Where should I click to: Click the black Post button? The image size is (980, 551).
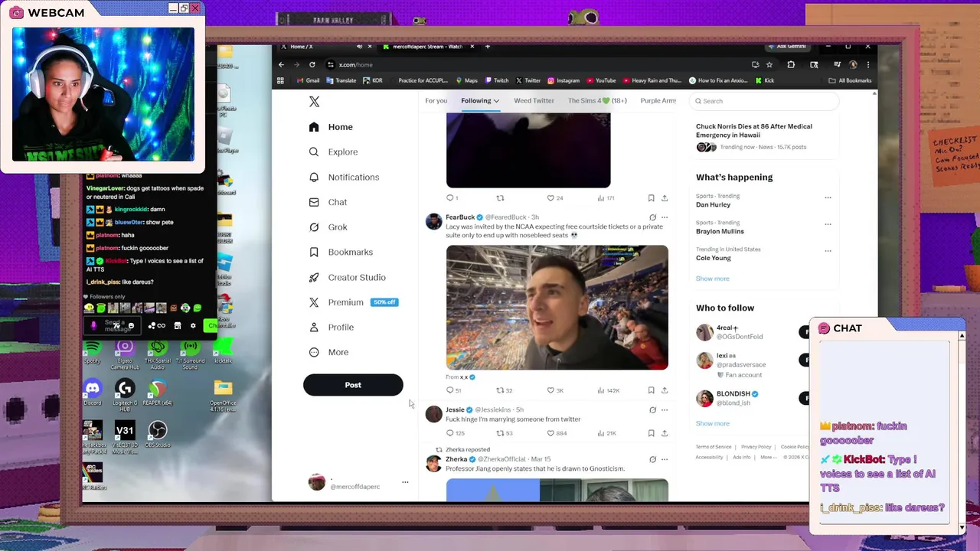coord(353,385)
